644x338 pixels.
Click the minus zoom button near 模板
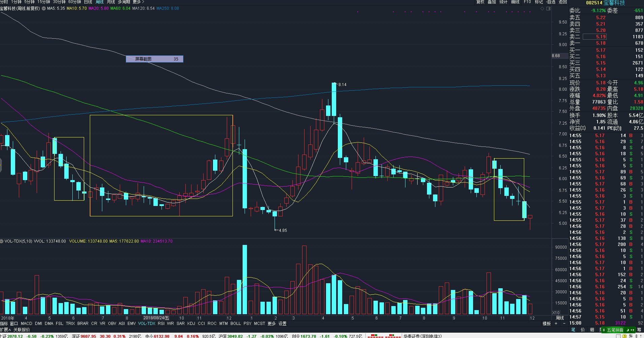(564, 324)
